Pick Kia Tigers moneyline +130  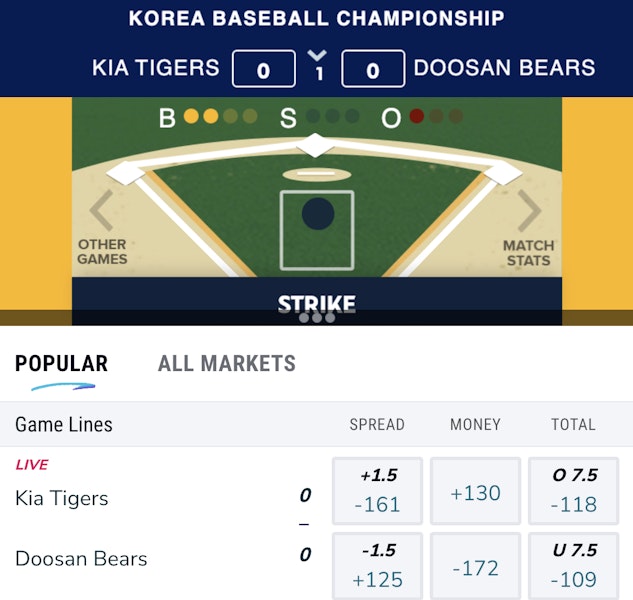pyautogui.click(x=475, y=492)
